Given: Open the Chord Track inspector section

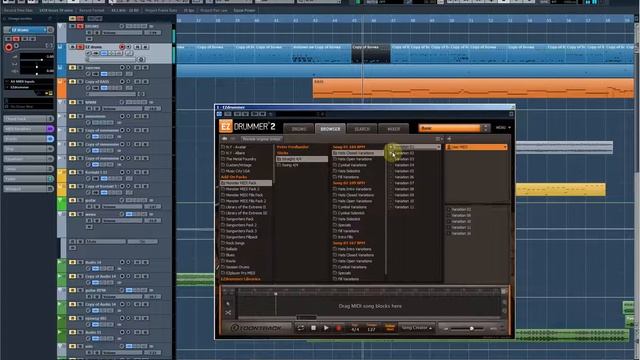Looking at the screenshot, I should coord(28,119).
